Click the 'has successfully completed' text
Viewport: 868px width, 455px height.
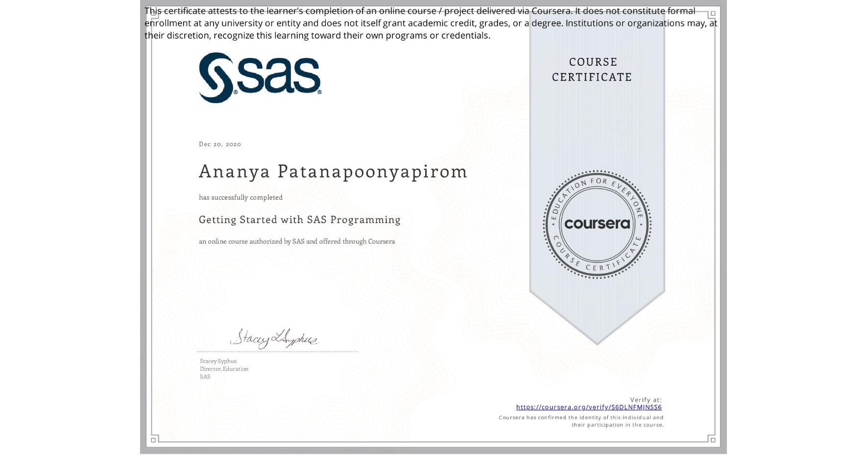[x=241, y=197]
